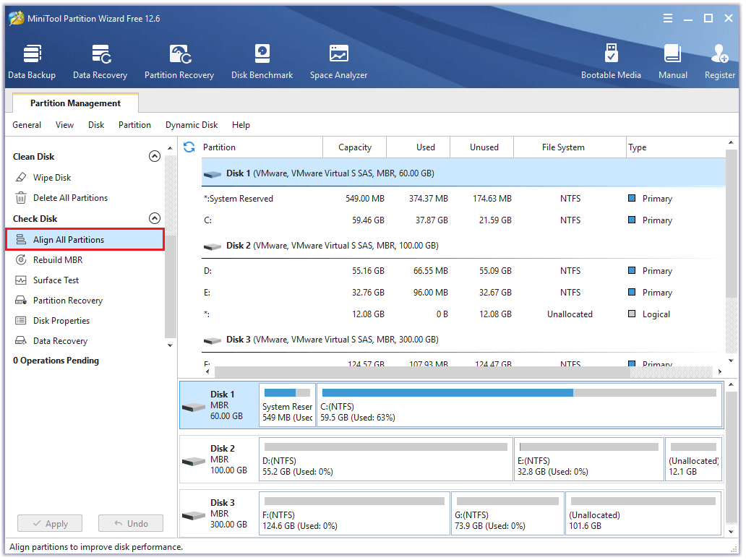This screenshot has width=746, height=560.
Task: Open the Partition menu
Action: [134, 125]
